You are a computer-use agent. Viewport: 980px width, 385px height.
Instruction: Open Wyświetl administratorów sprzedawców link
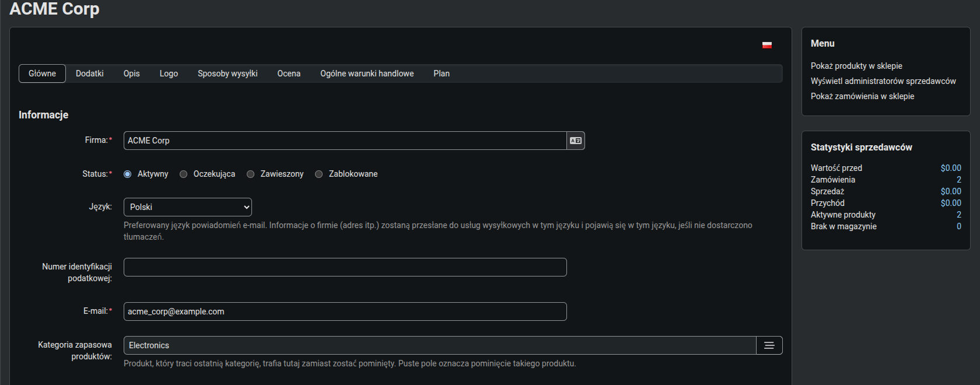[883, 81]
